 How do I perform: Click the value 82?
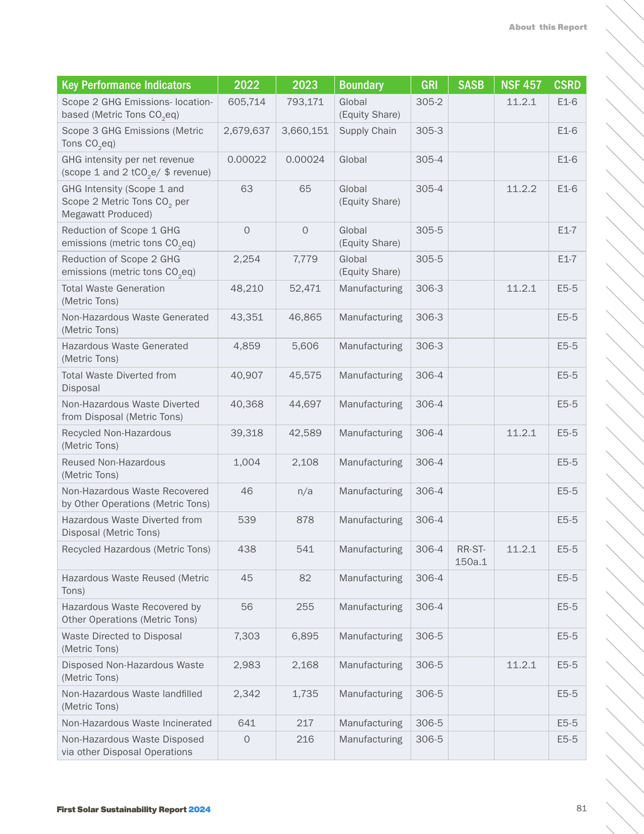(305, 578)
